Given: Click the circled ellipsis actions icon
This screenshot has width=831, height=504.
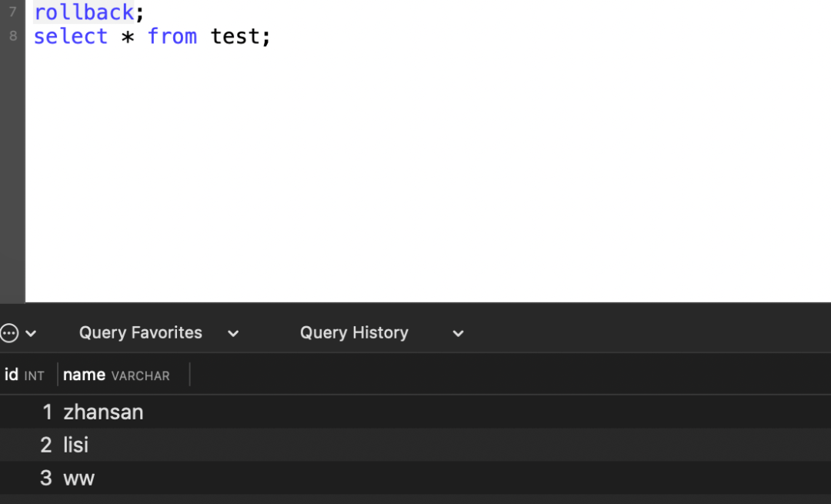Looking at the screenshot, I should [x=8, y=333].
